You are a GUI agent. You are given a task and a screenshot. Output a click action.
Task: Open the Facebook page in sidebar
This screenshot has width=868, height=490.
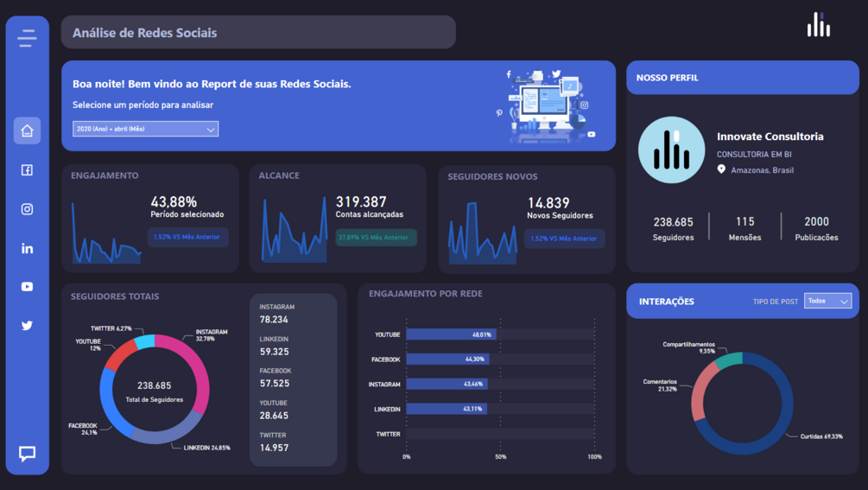27,170
